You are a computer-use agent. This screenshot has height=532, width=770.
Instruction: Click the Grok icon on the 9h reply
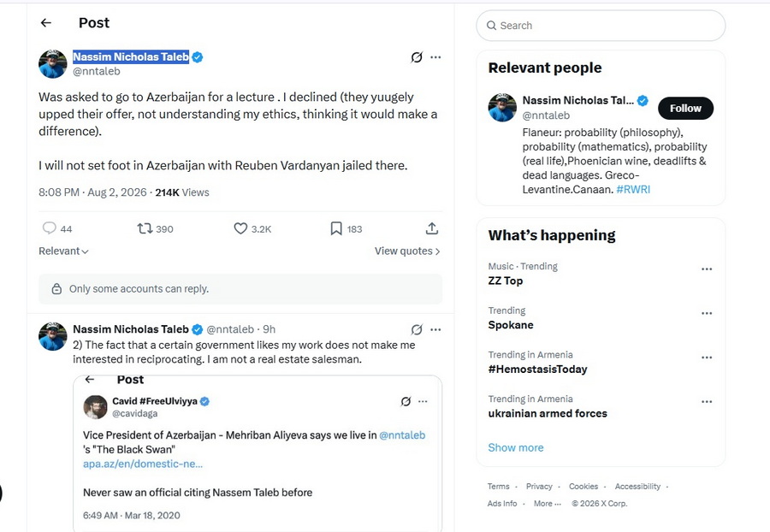point(417,329)
